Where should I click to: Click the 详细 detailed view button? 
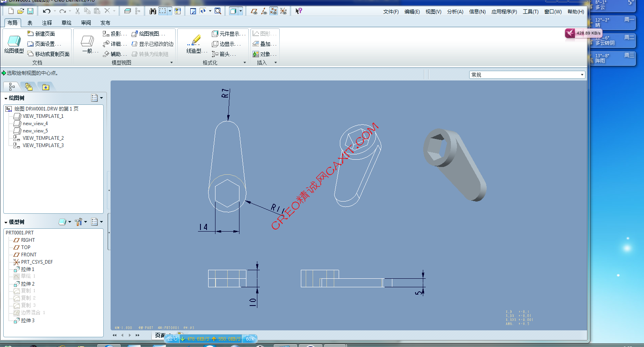pos(115,44)
